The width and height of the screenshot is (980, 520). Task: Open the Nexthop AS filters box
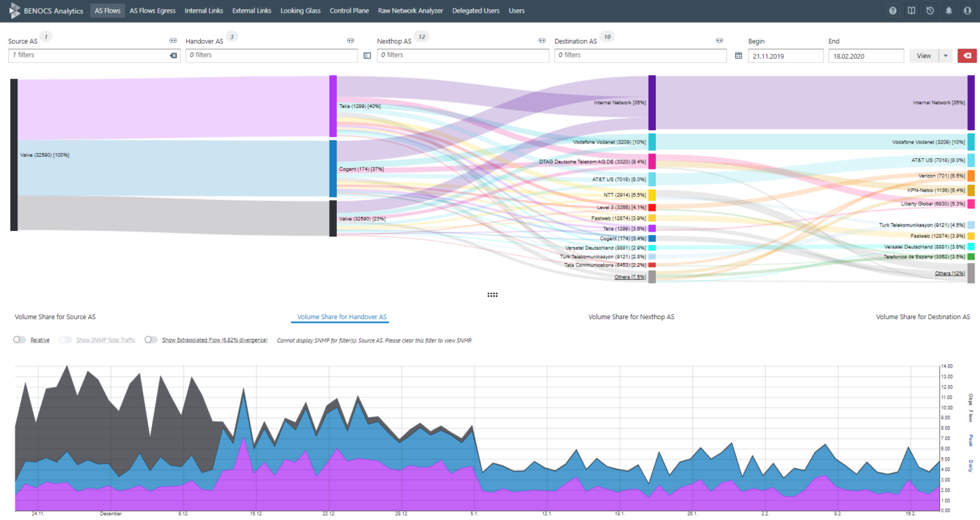click(463, 55)
